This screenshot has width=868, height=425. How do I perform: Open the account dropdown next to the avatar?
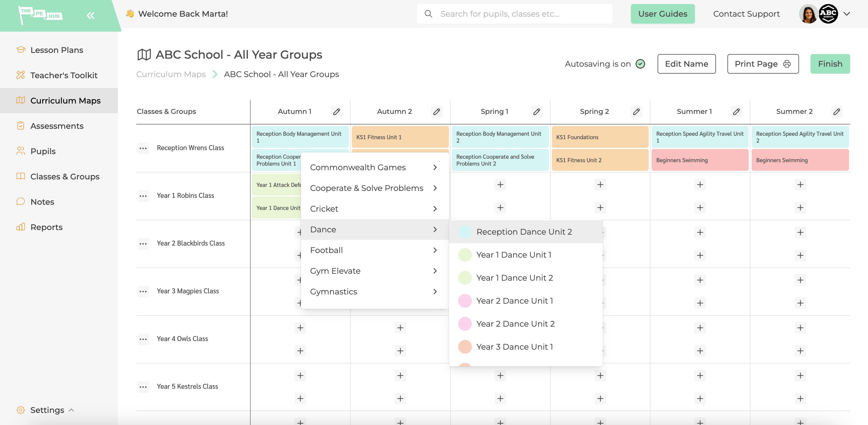click(847, 14)
